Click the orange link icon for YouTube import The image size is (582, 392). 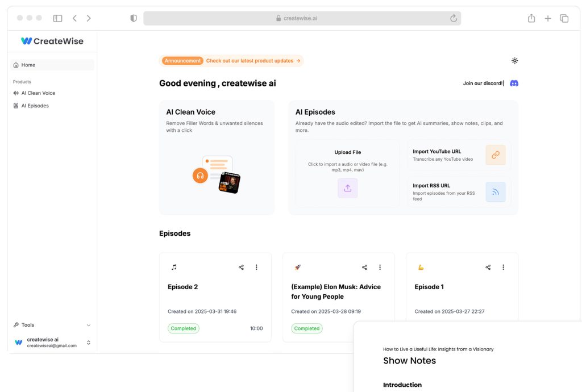[x=496, y=155]
